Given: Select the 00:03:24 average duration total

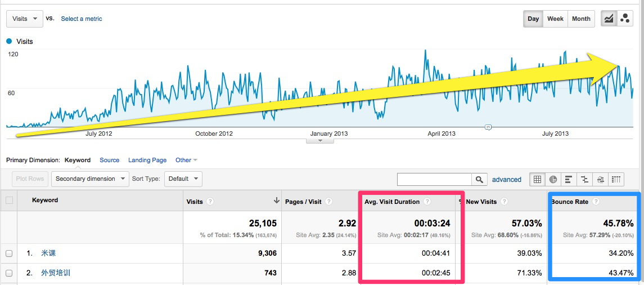Looking at the screenshot, I should coord(432,223).
